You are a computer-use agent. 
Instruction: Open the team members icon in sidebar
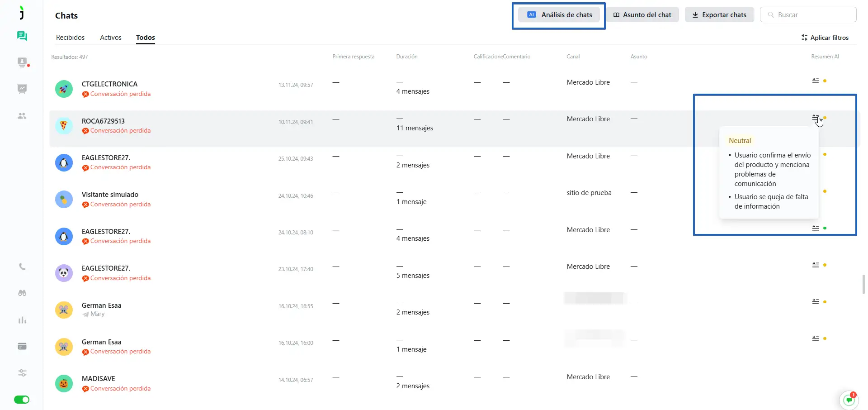(x=22, y=116)
